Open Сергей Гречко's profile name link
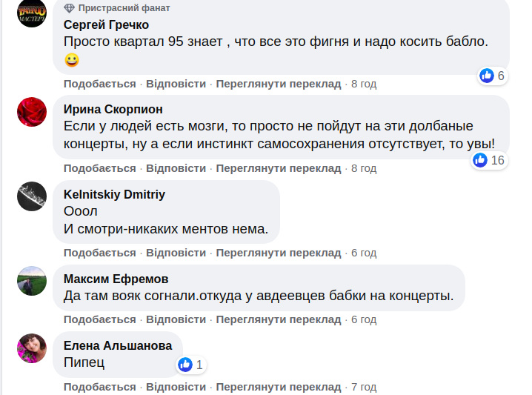Image resolution: width=532 pixels, height=395 pixels. point(106,25)
